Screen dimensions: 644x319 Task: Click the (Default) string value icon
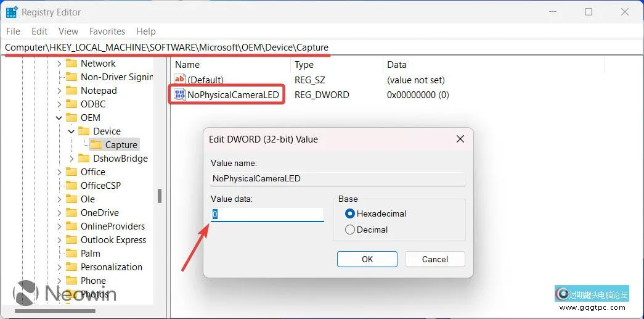pyautogui.click(x=180, y=80)
